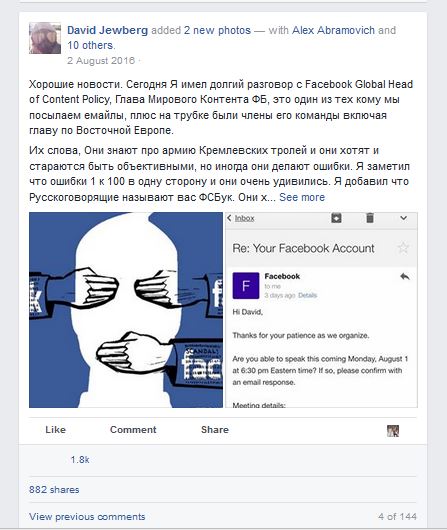Show the '10 others' tagged list
The image size is (447, 530).
pyautogui.click(x=90, y=45)
